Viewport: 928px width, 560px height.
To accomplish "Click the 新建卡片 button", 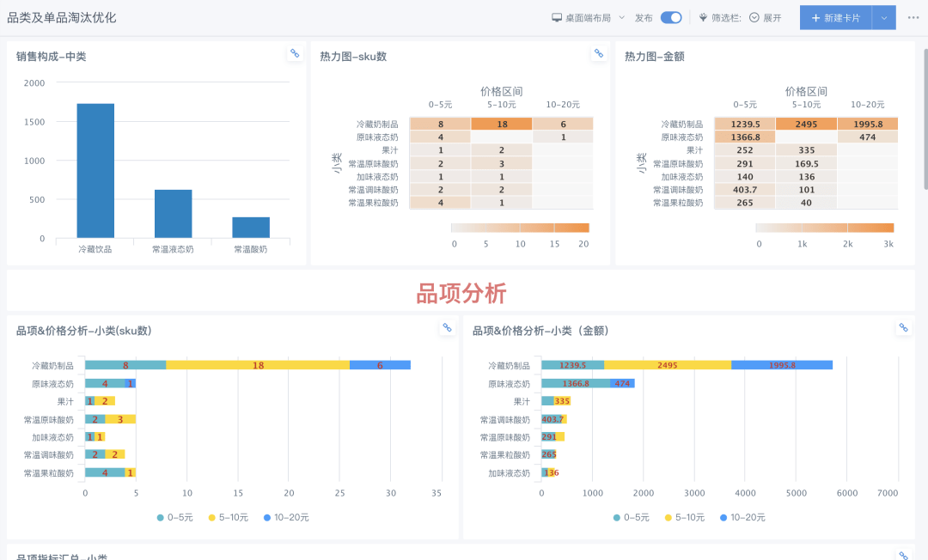I will coord(835,17).
